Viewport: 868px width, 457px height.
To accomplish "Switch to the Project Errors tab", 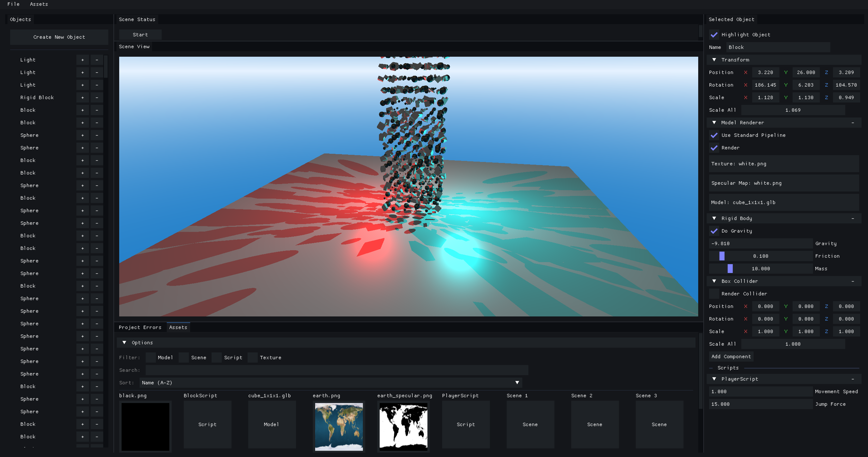I will 140,327.
